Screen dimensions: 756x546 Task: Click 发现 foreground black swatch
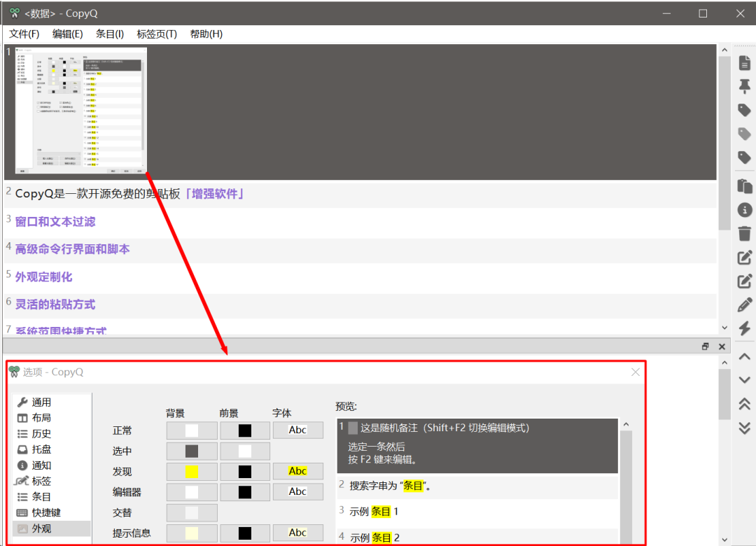(x=245, y=472)
